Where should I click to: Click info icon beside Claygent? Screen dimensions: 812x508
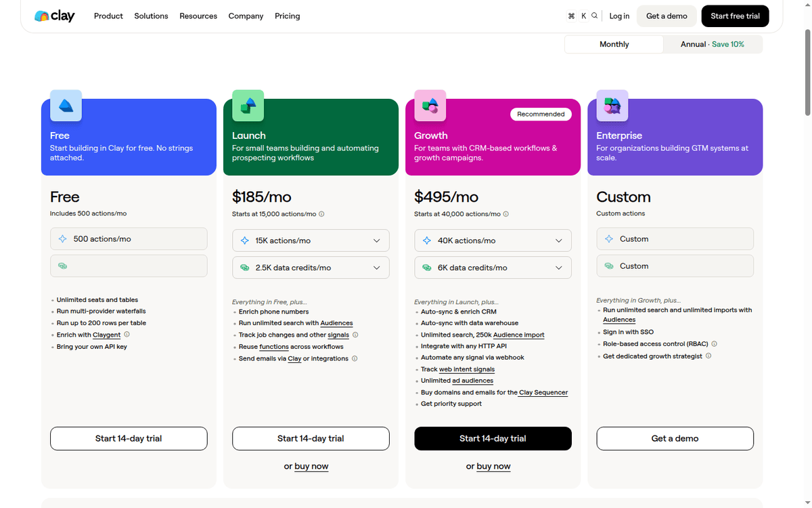(127, 335)
